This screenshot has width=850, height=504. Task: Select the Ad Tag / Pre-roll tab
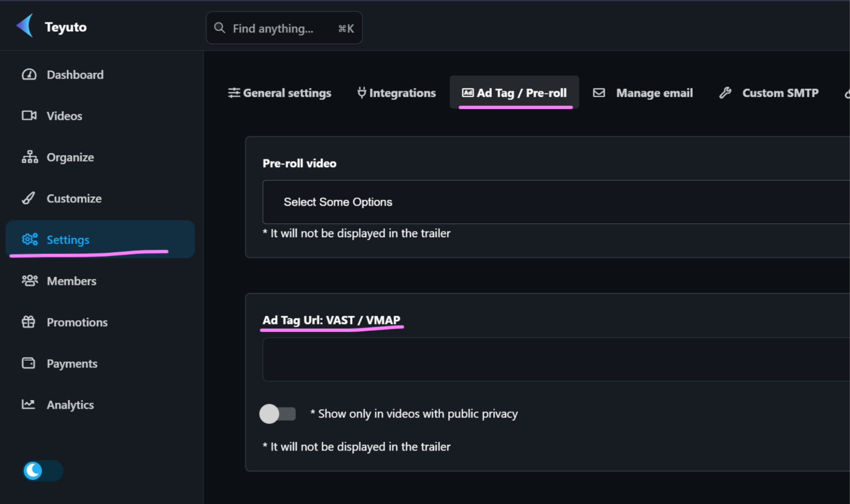(514, 93)
